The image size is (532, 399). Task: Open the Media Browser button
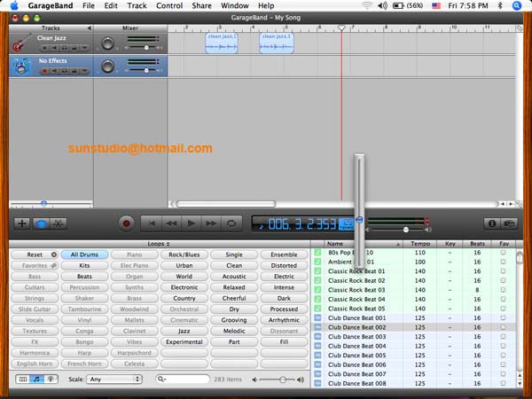coord(509,223)
